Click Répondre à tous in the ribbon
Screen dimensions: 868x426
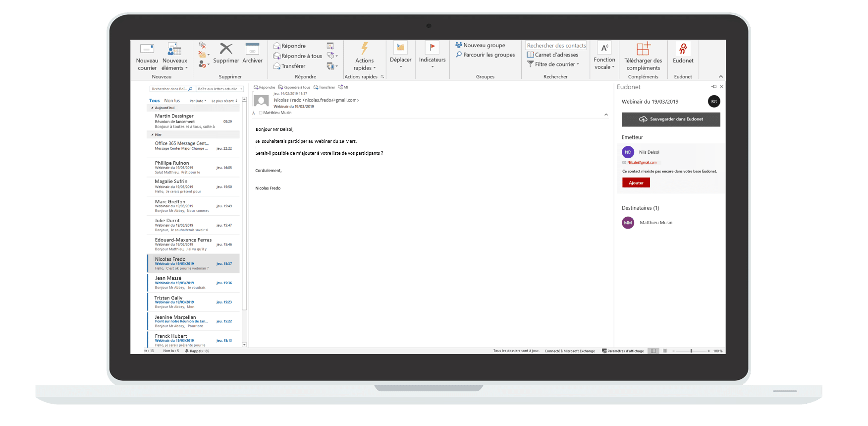pos(298,56)
